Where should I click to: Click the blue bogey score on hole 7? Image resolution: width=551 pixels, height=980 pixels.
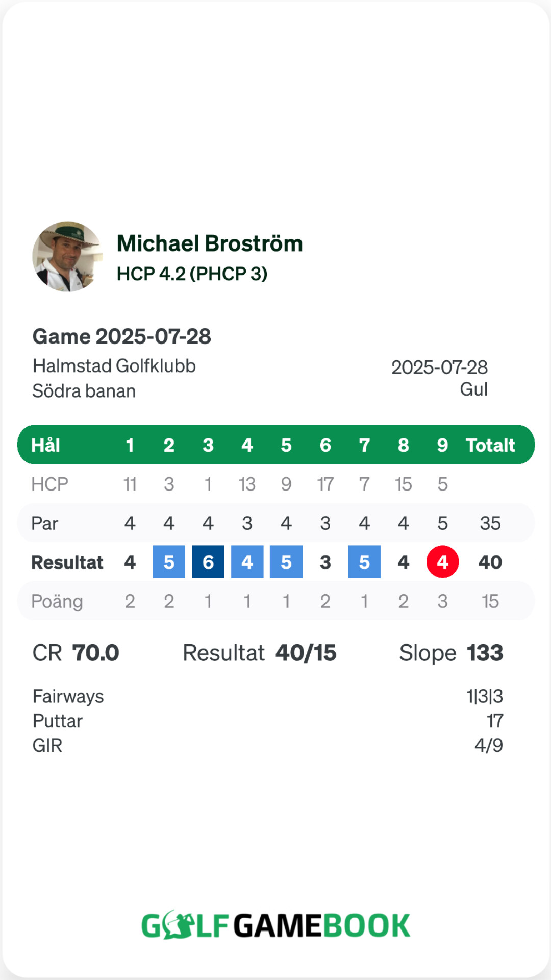pos(364,562)
